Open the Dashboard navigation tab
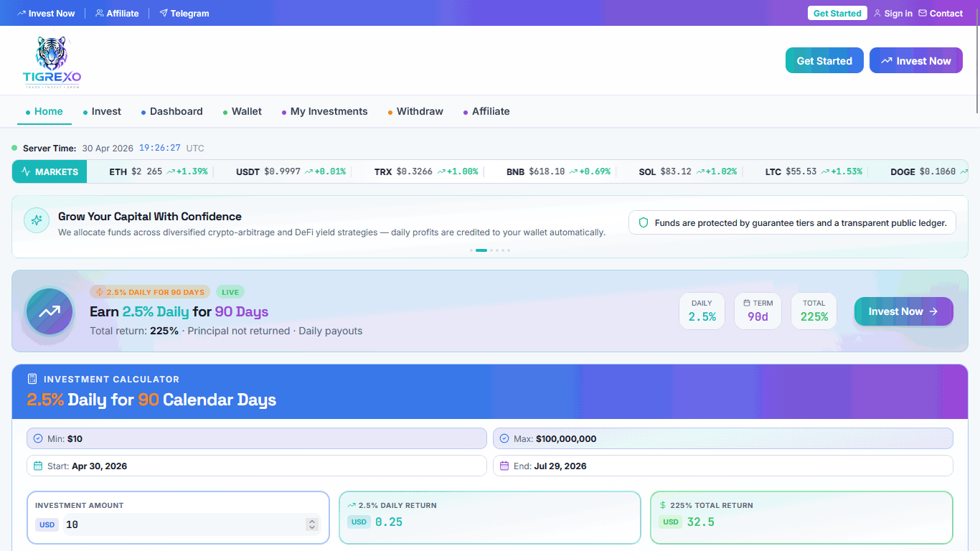This screenshot has height=551, width=980. [176, 111]
